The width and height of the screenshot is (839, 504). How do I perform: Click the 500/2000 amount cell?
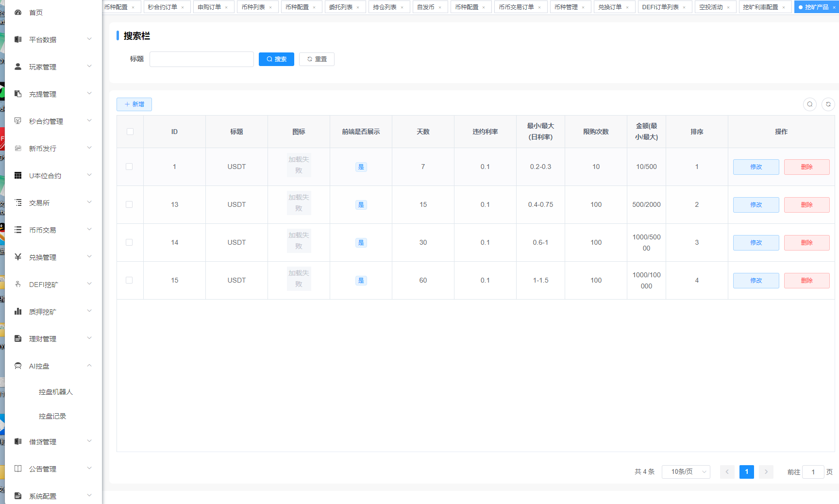coord(646,204)
